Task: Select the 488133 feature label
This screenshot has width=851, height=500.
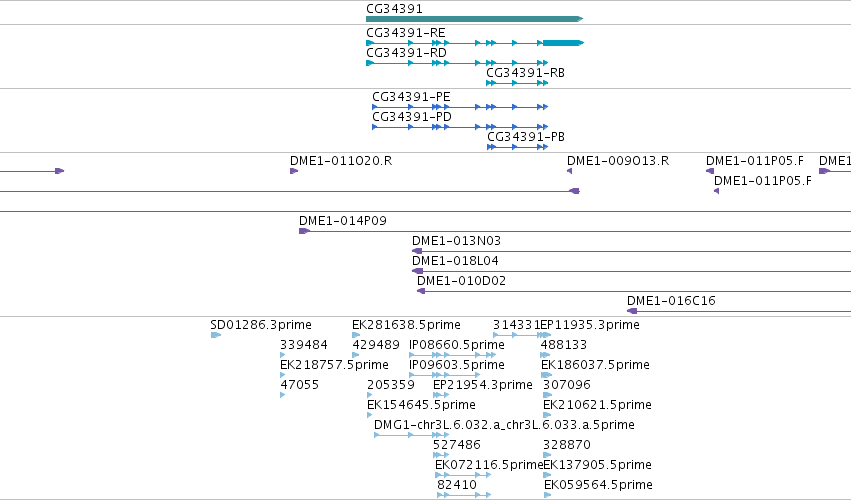Action: click(x=564, y=345)
